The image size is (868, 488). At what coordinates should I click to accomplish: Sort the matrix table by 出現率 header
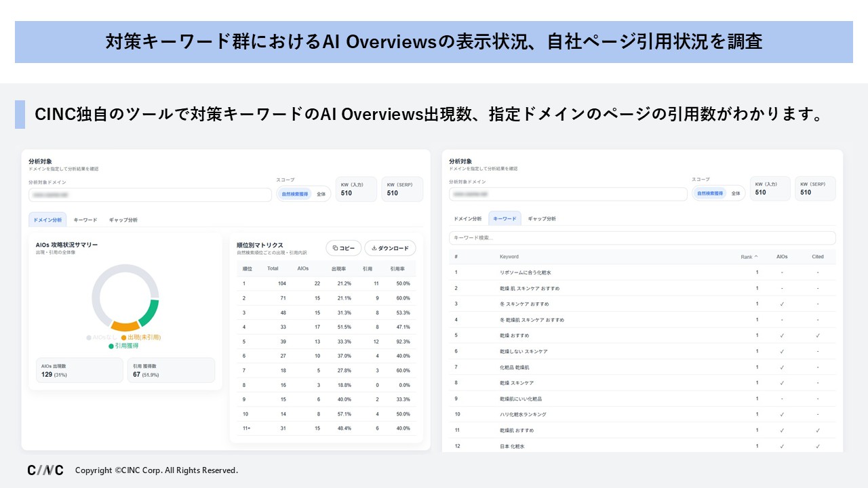click(x=338, y=268)
